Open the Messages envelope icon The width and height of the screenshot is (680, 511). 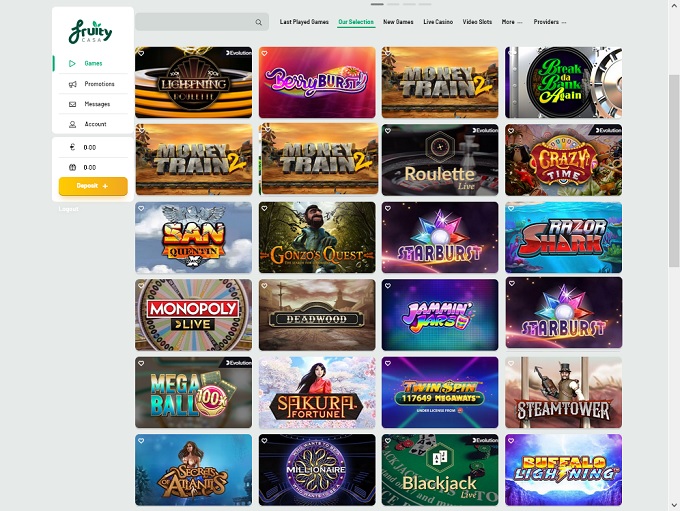point(72,104)
